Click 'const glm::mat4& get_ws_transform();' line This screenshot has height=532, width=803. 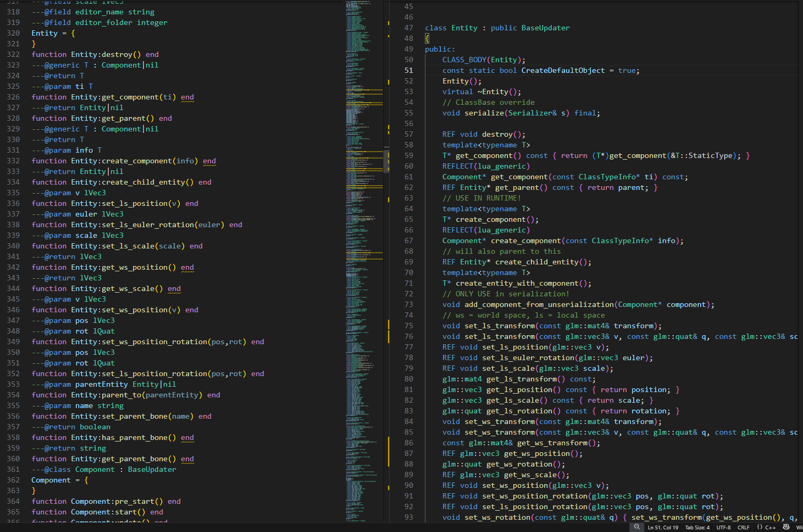521,443
